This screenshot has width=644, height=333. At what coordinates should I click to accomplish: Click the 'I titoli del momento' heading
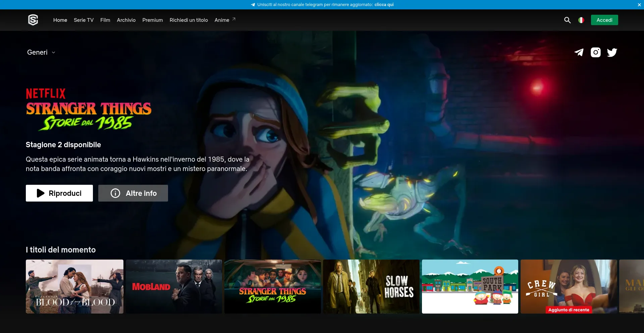[61, 250]
